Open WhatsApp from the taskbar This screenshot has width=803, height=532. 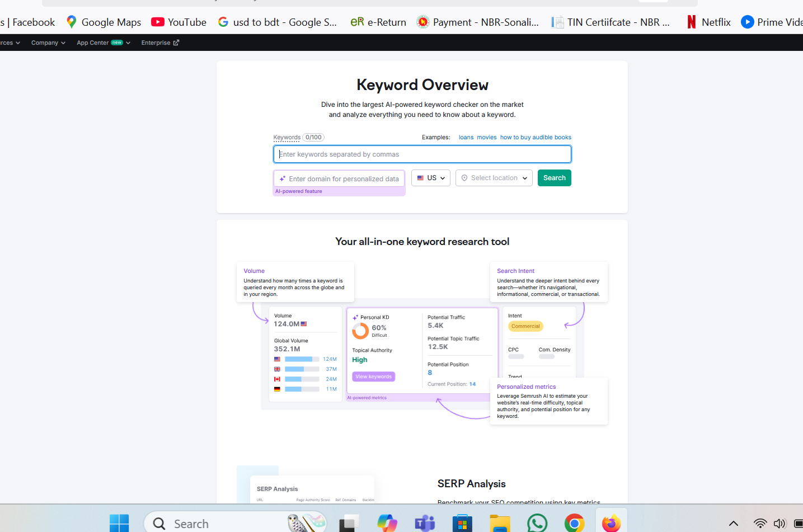coord(537,524)
